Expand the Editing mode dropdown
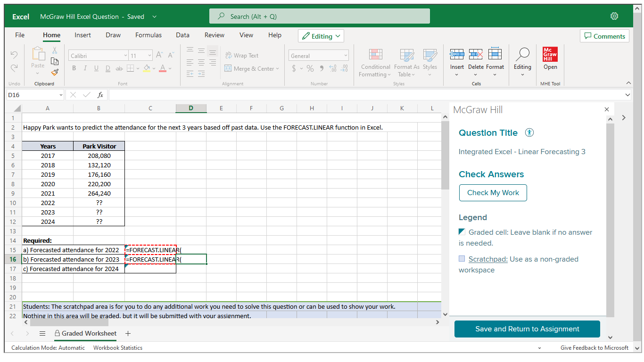644x362 pixels. [x=321, y=36]
